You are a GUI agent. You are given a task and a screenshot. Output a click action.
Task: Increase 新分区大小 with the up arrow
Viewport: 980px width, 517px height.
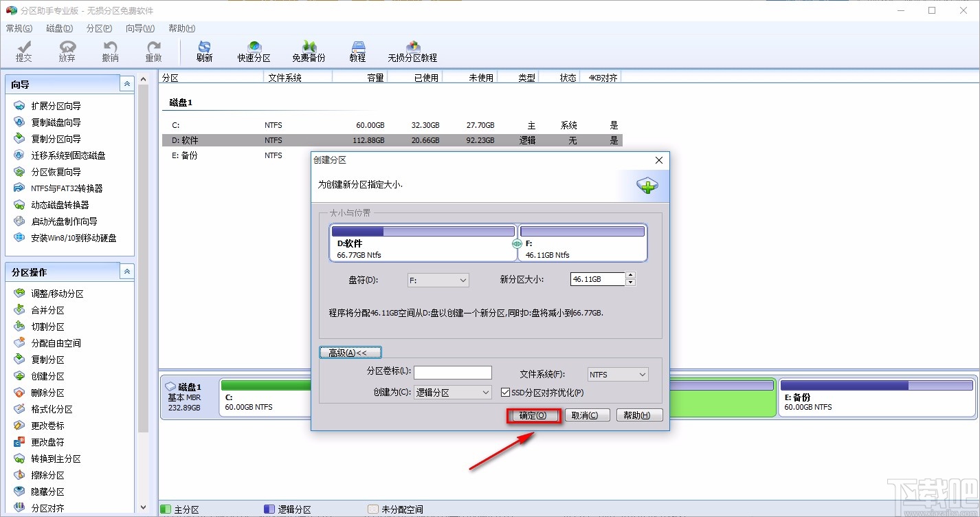(x=631, y=276)
